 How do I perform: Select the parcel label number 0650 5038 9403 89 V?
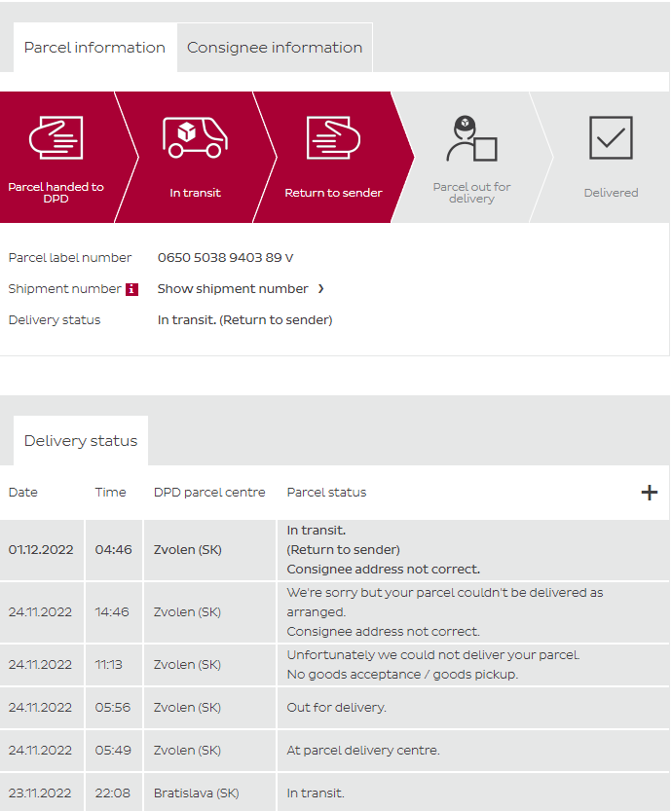click(x=225, y=258)
